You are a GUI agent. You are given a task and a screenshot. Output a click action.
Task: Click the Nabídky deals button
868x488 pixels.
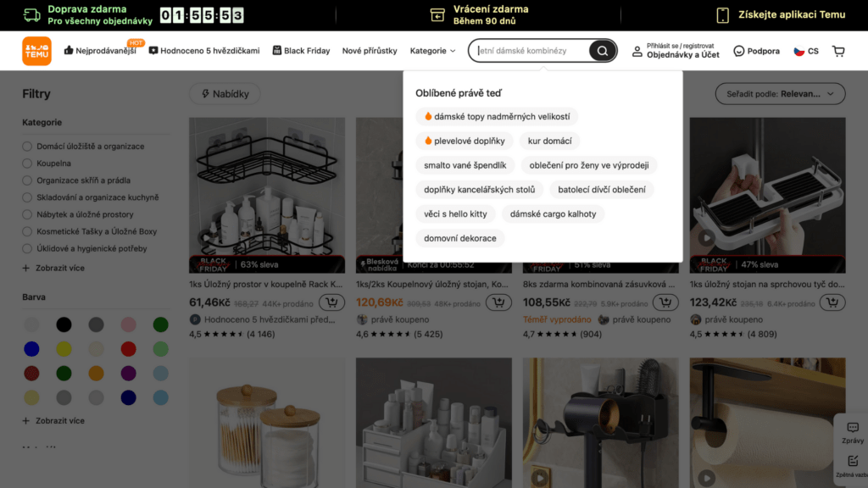click(x=225, y=93)
